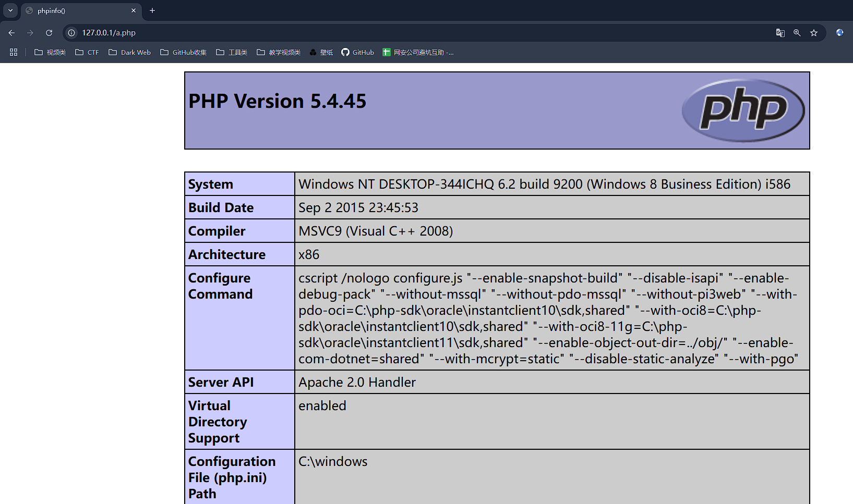
Task: Open the Dark Web bookmark folder
Action: coord(129,52)
